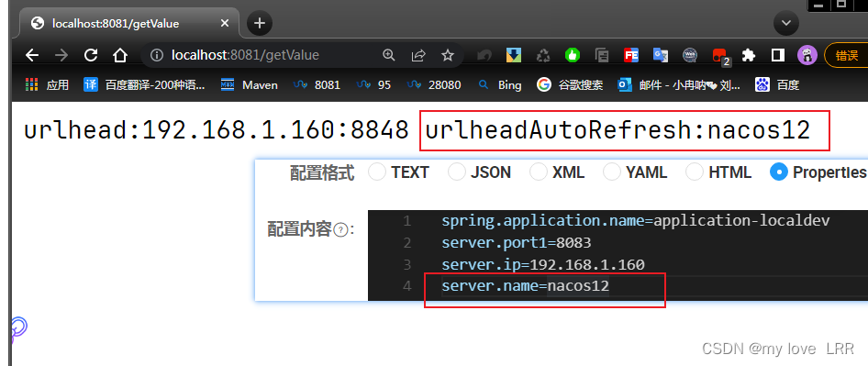
Task: Open the 百度 bookmark
Action: [778, 84]
